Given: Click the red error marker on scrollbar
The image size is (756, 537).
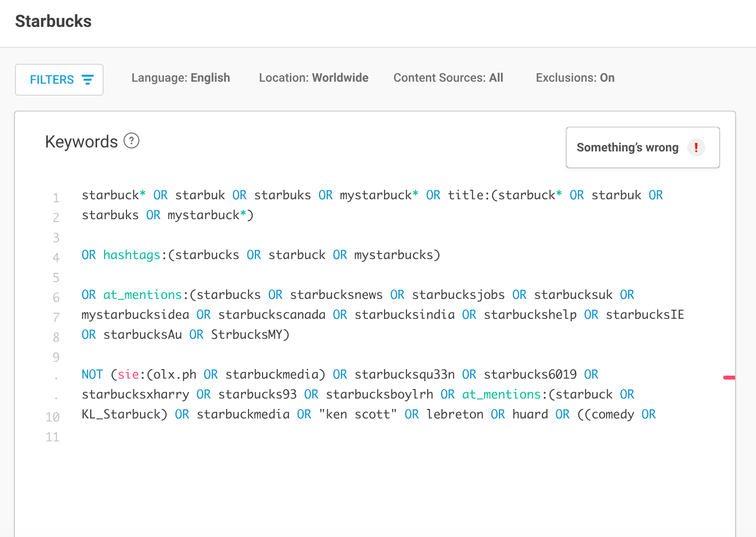Looking at the screenshot, I should pos(729,378).
